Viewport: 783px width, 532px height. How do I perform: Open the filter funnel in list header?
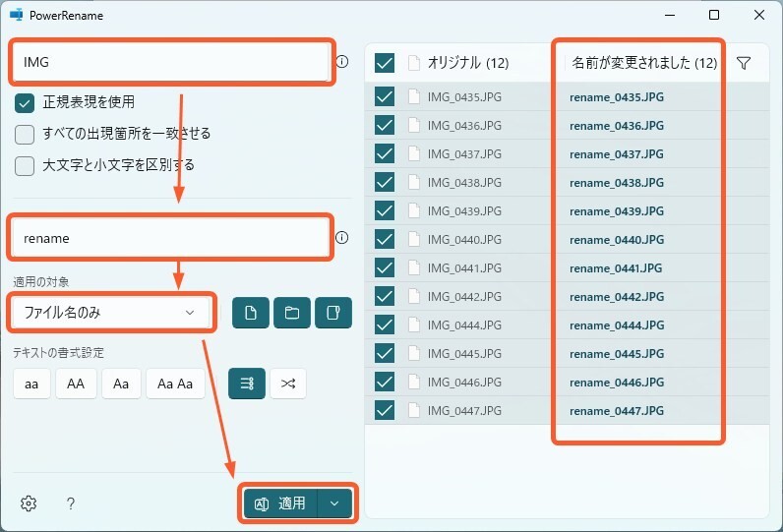coord(744,63)
